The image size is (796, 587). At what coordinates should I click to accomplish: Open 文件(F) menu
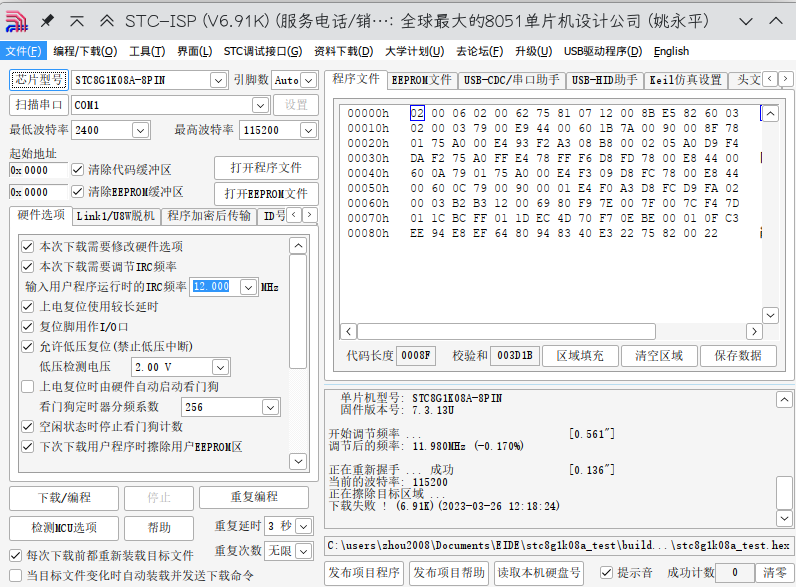point(23,51)
